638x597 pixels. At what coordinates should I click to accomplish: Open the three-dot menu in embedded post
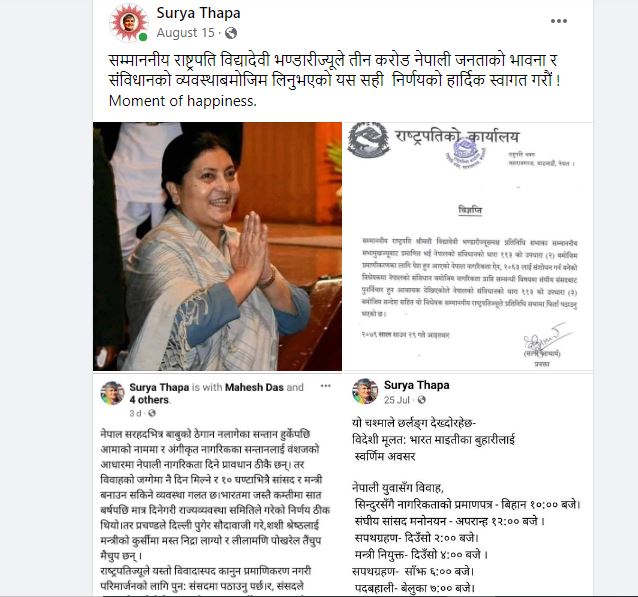(x=326, y=386)
